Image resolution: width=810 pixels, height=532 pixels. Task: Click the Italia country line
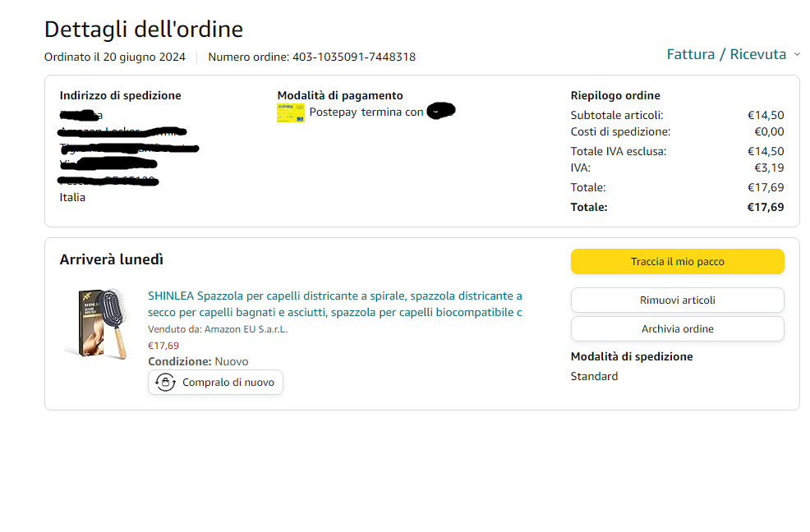point(72,197)
